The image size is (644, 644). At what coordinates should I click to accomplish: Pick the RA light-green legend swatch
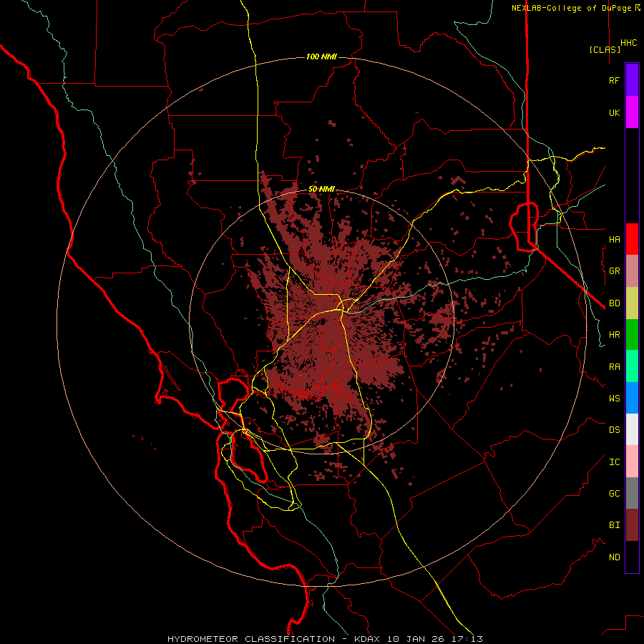click(632, 366)
